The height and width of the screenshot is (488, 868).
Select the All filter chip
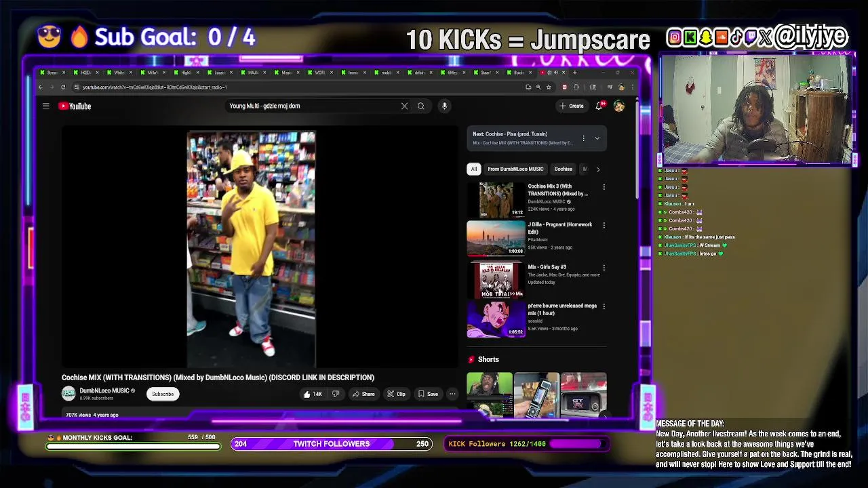pos(474,169)
